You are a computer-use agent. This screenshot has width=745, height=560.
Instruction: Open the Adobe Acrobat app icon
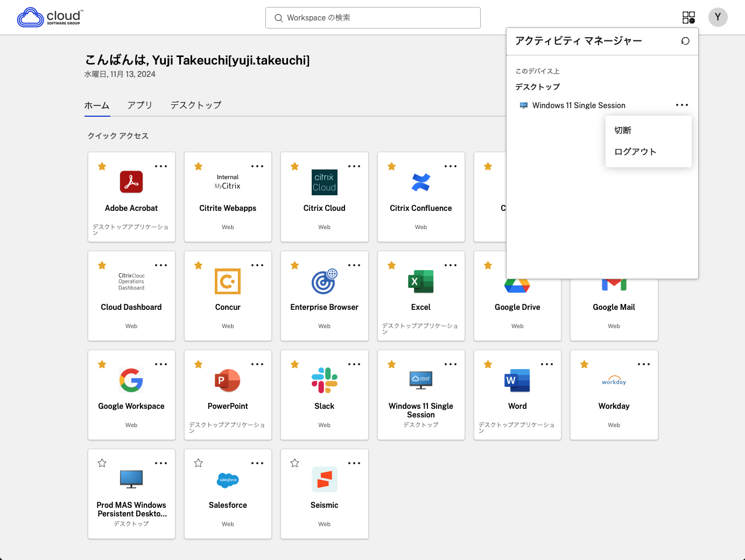(x=131, y=182)
